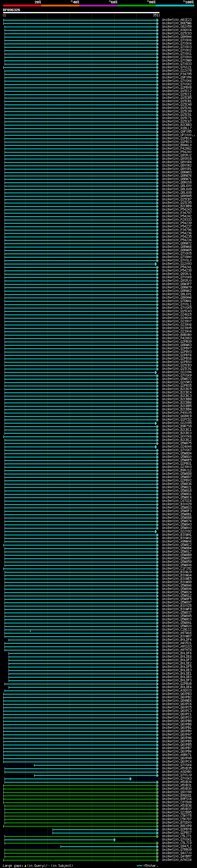Click label UniRef100_Q70SK4

pyautogui.click(x=177, y=765)
